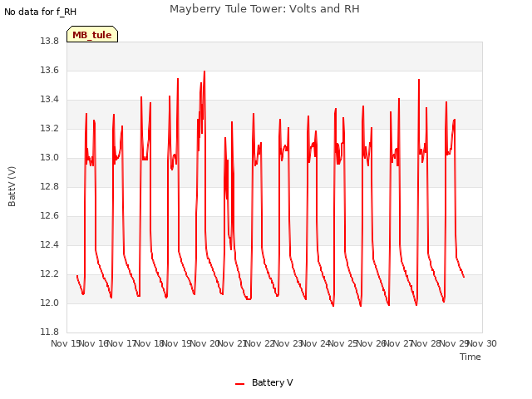This screenshot has width=532, height=399.
Task: Click the 12.6 y-axis tick label
Action: point(50,216)
